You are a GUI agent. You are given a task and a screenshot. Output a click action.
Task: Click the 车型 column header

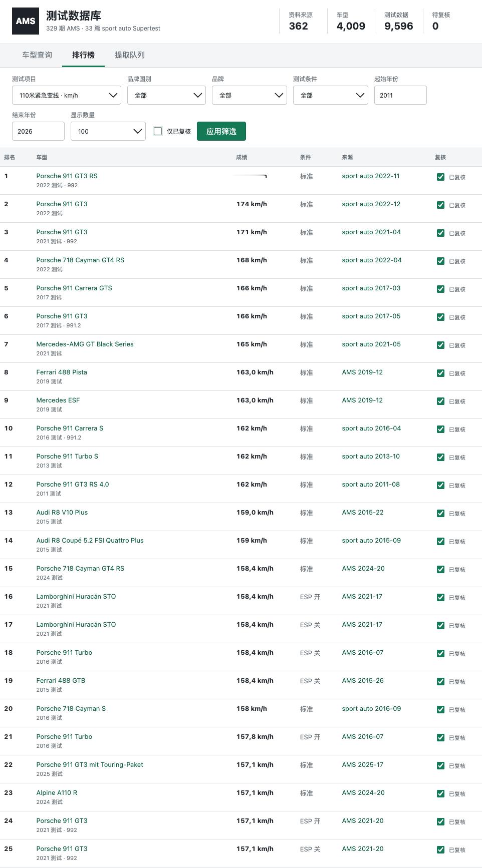(x=42, y=157)
